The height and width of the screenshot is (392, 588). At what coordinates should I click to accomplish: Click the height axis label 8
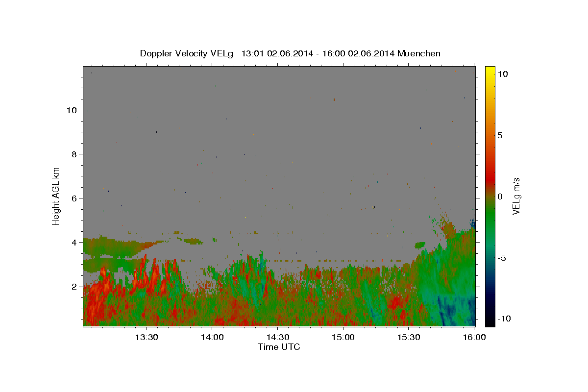[x=73, y=154]
